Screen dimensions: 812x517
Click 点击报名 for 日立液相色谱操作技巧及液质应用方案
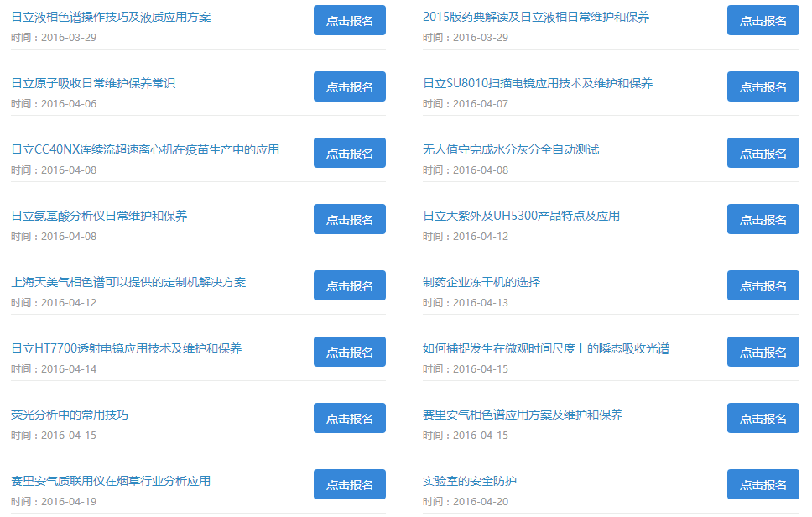tap(350, 20)
